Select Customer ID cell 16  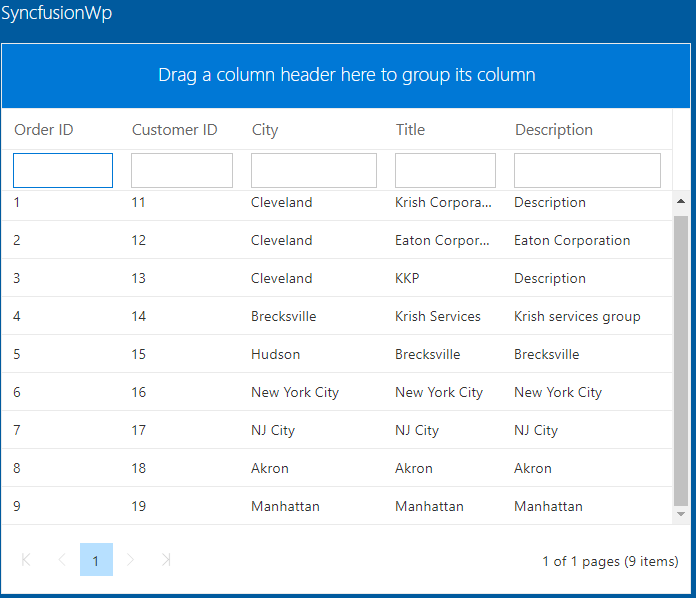[138, 392]
